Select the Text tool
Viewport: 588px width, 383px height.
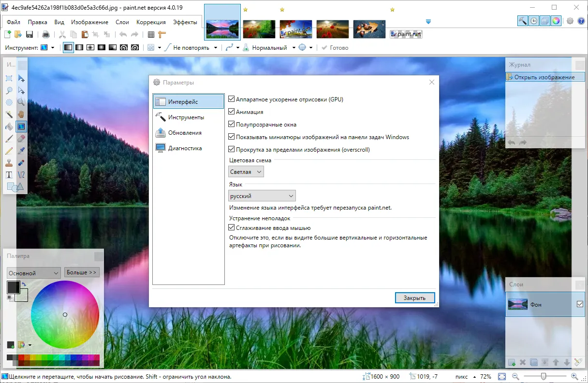point(9,175)
